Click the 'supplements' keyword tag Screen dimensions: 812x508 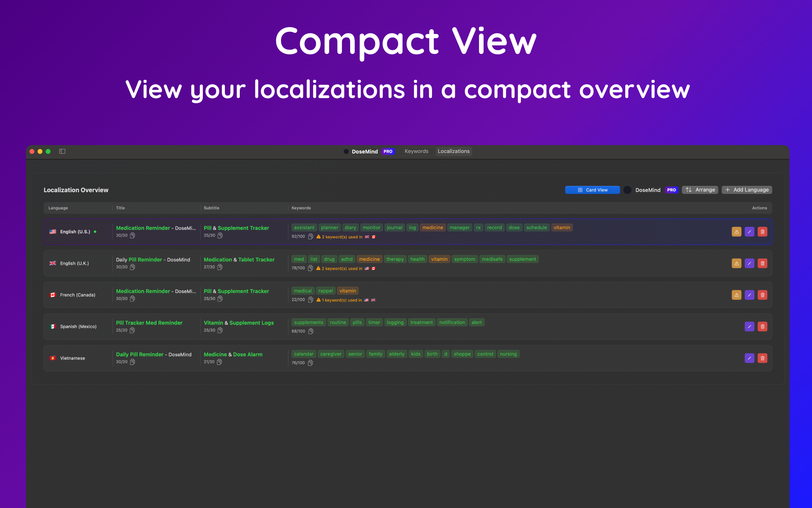pos(308,322)
